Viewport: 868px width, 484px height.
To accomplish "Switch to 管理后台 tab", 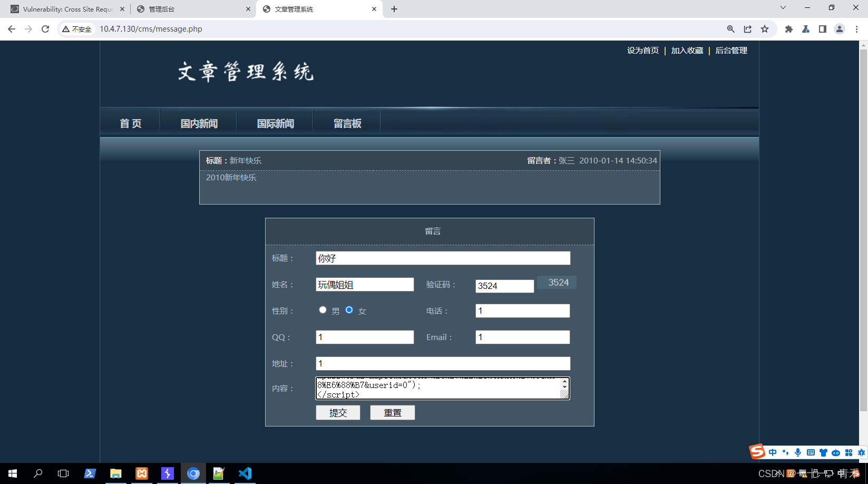I will pyautogui.click(x=193, y=9).
